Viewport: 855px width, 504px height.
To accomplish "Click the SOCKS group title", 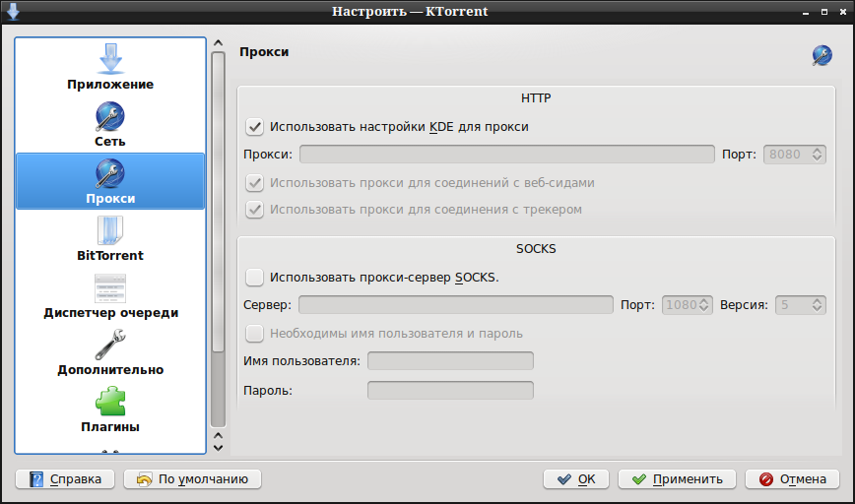I will (536, 248).
